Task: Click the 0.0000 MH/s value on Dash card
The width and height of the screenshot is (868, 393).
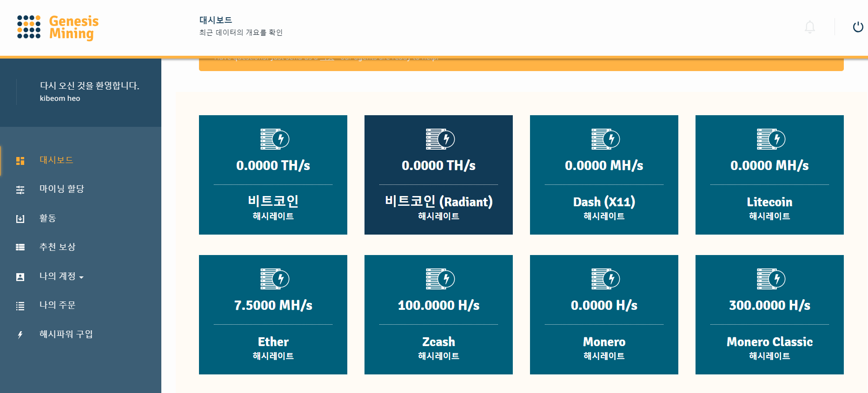Action: (604, 165)
